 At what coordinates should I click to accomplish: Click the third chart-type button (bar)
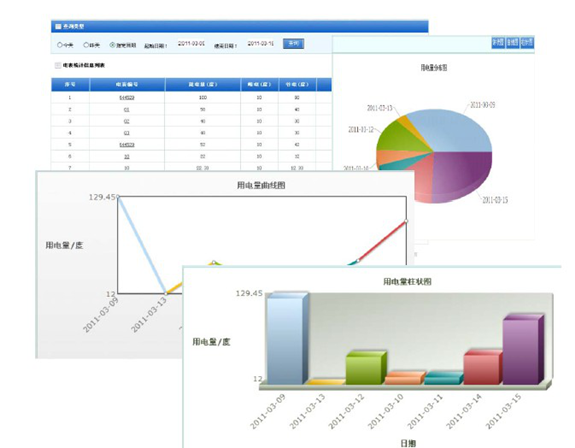[527, 43]
